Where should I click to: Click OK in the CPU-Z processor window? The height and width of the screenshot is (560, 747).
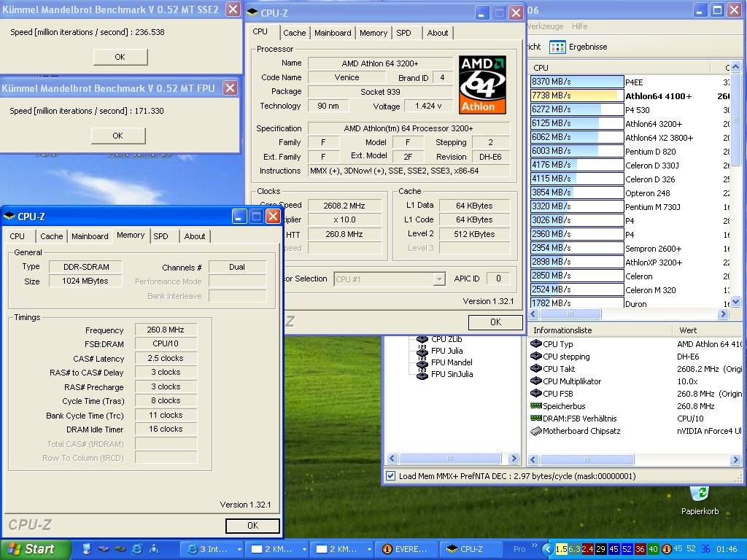pos(495,322)
